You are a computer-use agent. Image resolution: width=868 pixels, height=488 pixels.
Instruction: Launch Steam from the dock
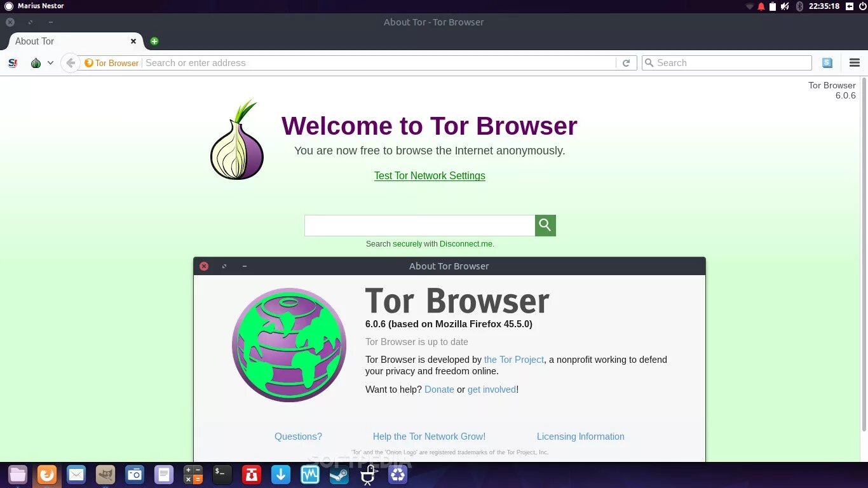coord(339,475)
